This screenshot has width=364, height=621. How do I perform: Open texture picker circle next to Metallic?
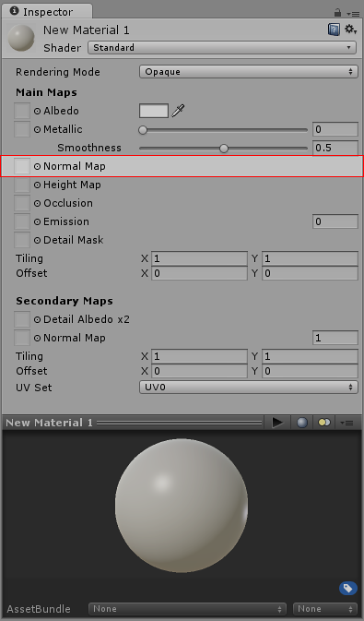click(x=37, y=129)
